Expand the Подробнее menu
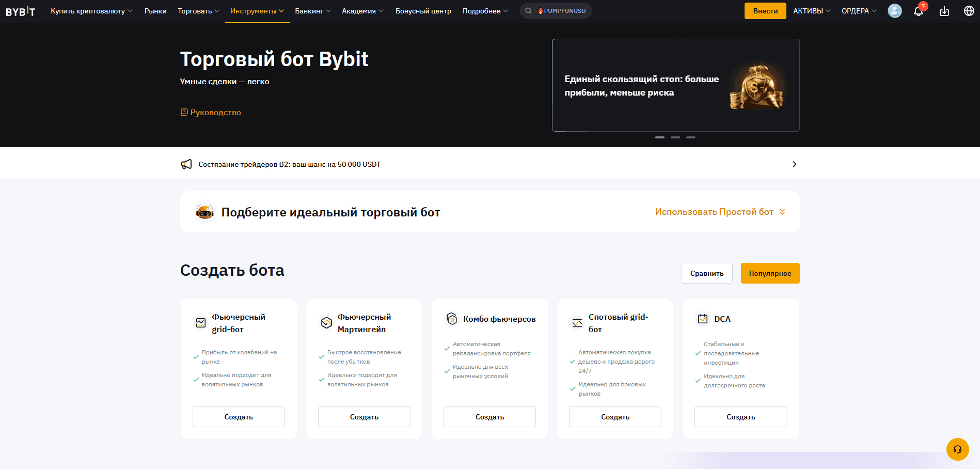This screenshot has height=469, width=980. click(485, 11)
